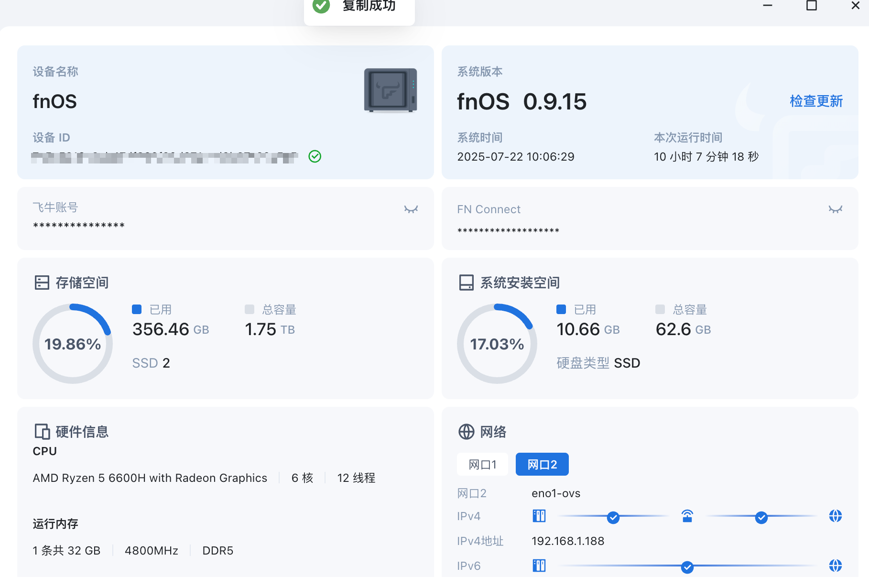Click 检查更新 to check for updates

point(816,101)
